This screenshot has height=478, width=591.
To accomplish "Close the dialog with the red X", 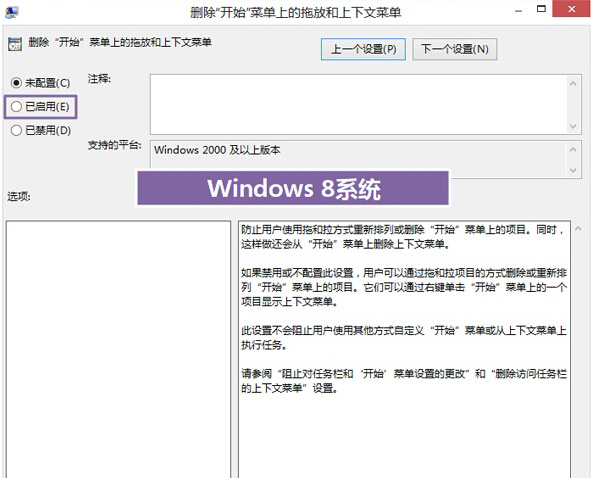I will (571, 9).
